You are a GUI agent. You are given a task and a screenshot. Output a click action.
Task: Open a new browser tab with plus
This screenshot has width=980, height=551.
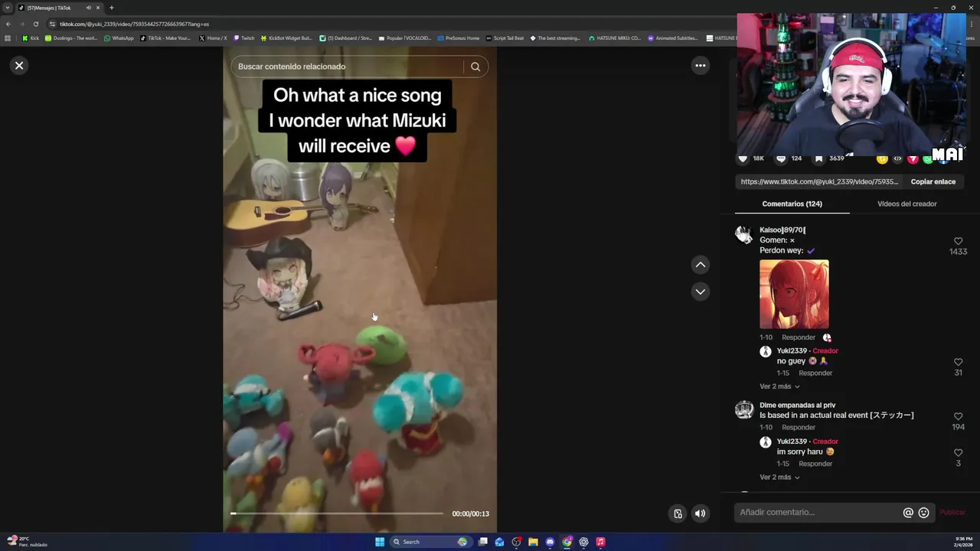[x=111, y=8]
